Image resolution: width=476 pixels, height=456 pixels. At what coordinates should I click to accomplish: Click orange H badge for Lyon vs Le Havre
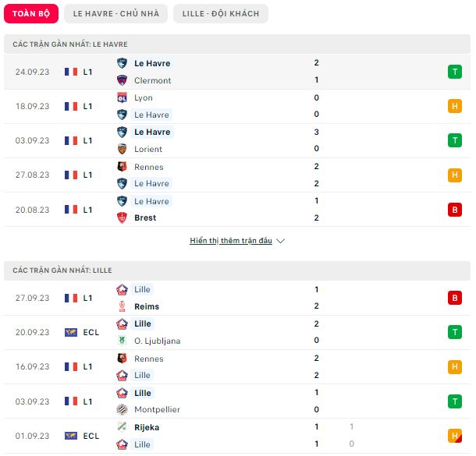pos(454,106)
